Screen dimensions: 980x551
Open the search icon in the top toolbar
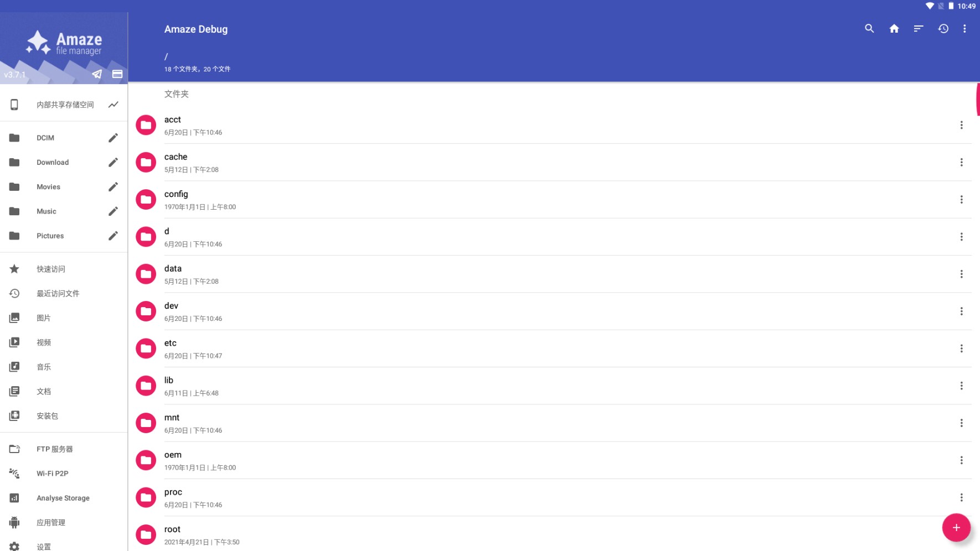coord(869,28)
